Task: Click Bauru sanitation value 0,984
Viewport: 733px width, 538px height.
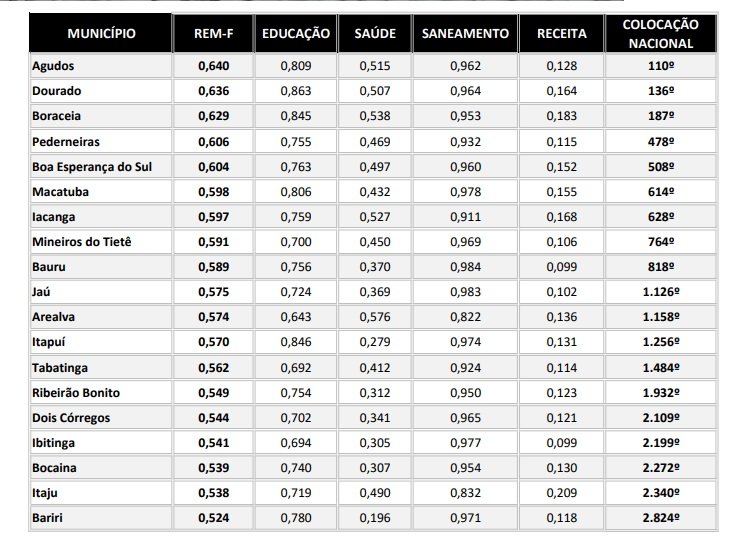Action: (465, 267)
